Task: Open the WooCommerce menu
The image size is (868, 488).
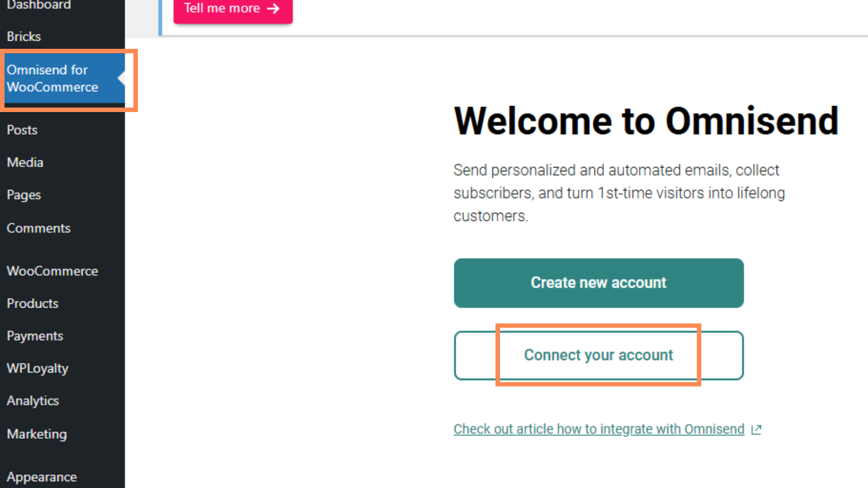Action: coord(52,271)
